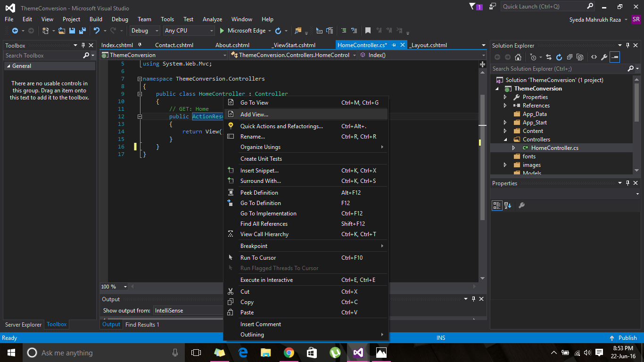
Task: Unpin the Index.cshtml tab pin
Action: (x=140, y=45)
